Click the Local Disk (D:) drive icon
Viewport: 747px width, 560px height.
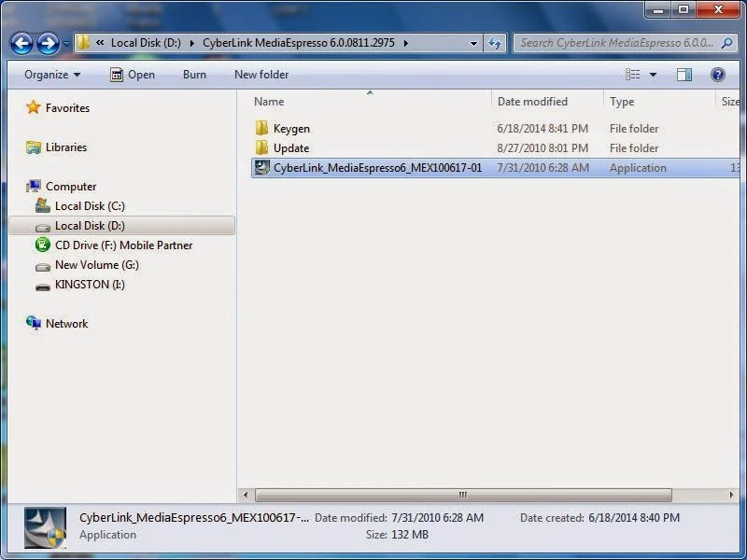[x=42, y=227]
